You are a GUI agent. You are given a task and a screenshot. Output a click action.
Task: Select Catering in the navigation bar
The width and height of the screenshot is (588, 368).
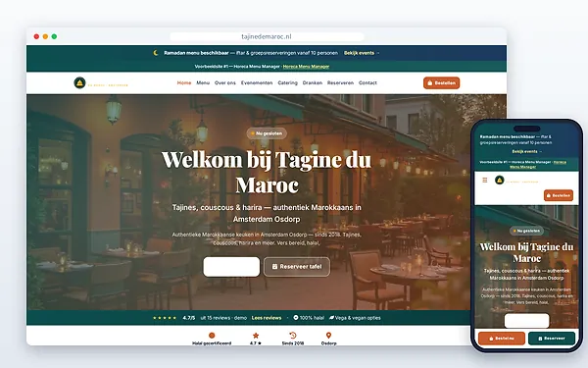tap(287, 83)
